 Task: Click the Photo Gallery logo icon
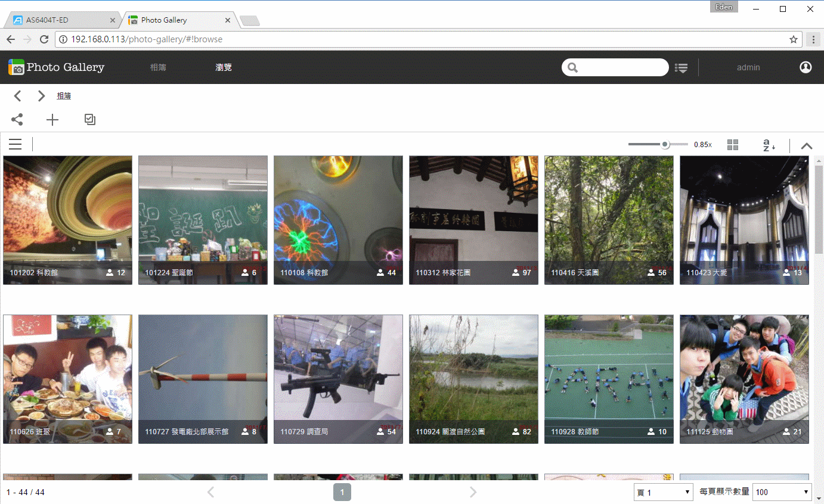point(17,67)
